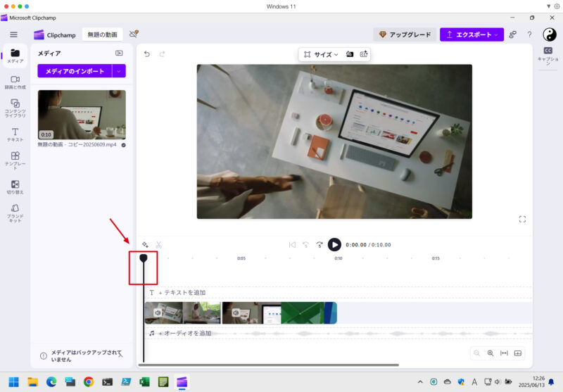Viewport: 563px width, 392px height.
Task: Click the timeline horizontal scrollbar
Action: (x=269, y=365)
